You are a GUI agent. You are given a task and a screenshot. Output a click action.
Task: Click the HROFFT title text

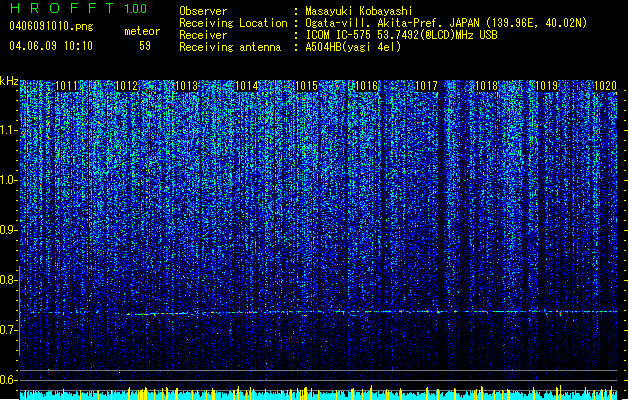coord(62,8)
